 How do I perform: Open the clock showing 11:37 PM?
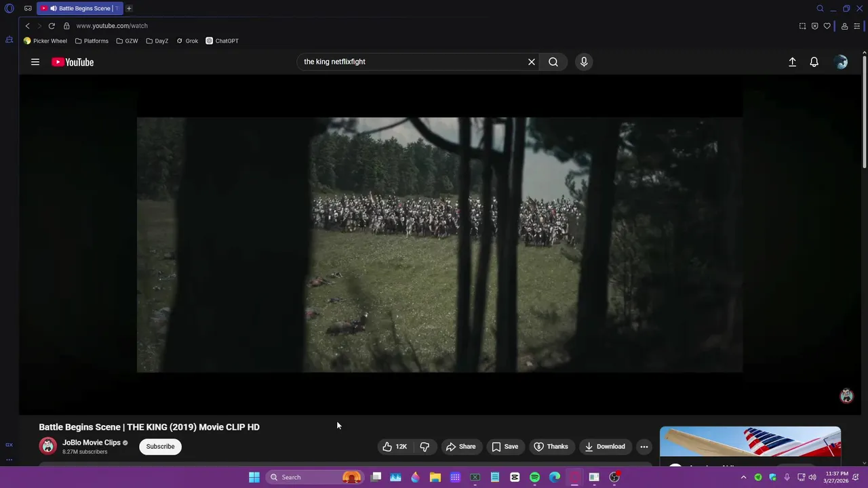click(836, 477)
